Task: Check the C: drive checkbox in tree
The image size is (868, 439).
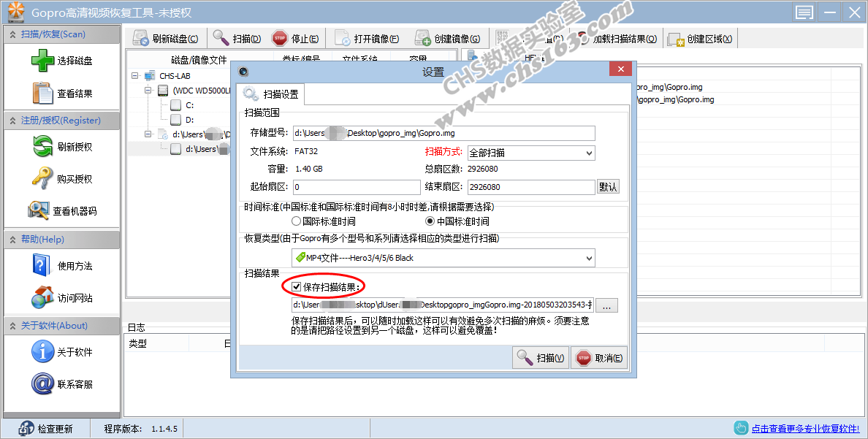Action: pos(175,104)
